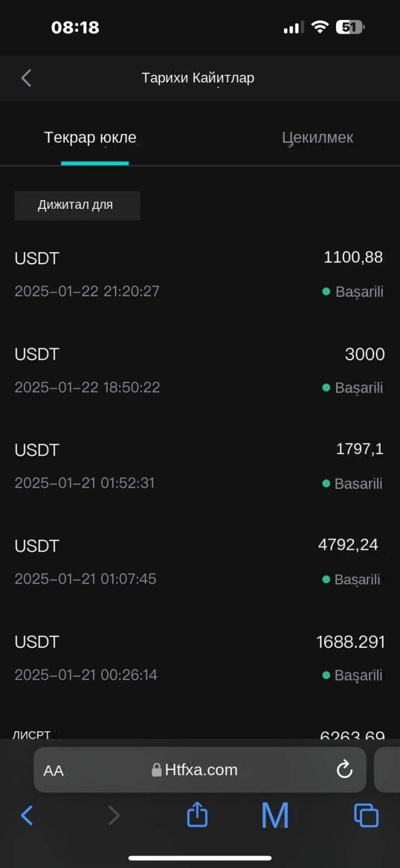Tap the Safari forward navigation arrow
This screenshot has height=868, width=400.
pyautogui.click(x=114, y=815)
